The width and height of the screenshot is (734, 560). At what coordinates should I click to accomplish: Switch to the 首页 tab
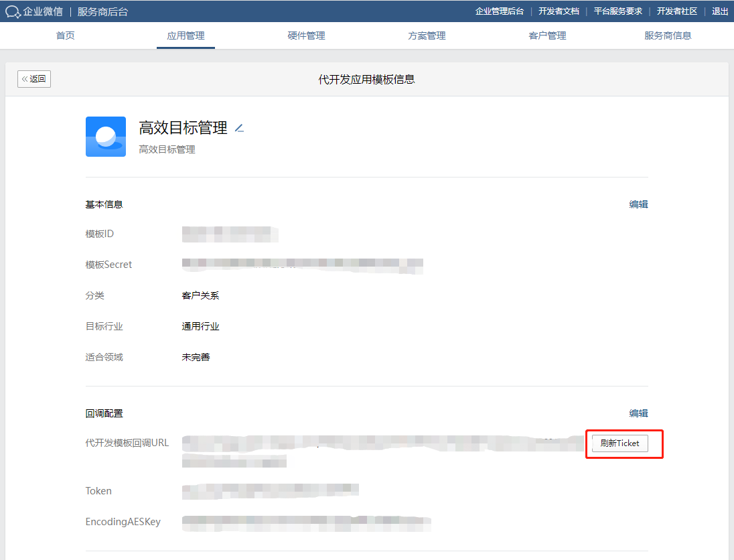[65, 36]
